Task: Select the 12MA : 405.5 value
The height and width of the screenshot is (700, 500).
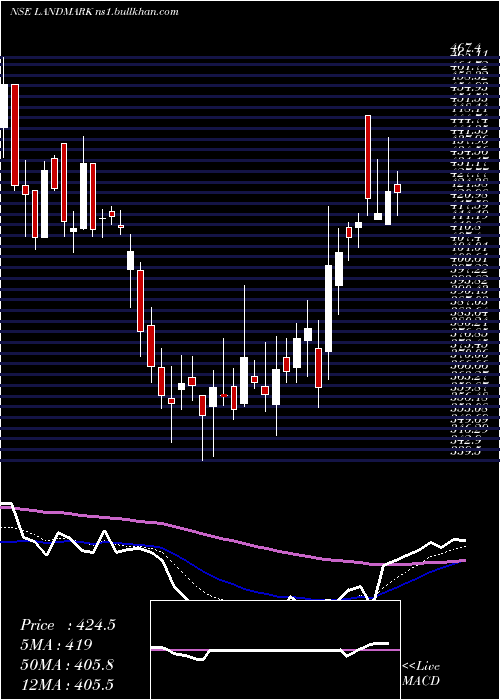Action: [67, 684]
